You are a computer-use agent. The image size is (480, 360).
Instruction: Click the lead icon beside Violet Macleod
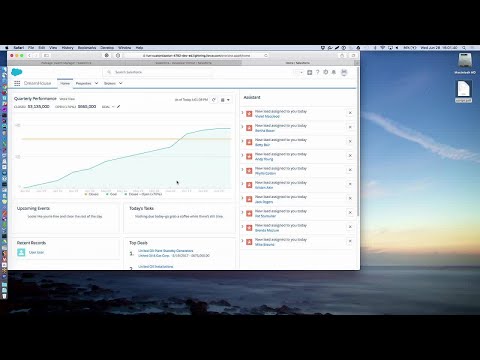tap(249, 114)
